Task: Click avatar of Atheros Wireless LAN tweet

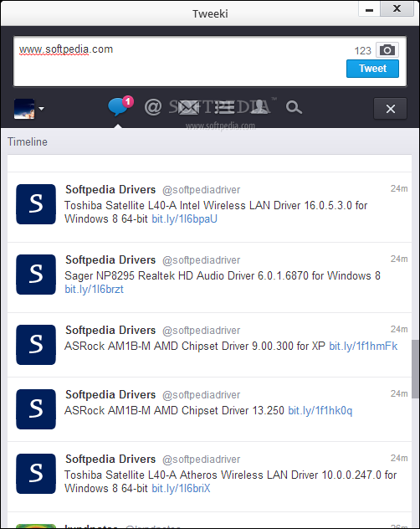Action: coord(36,473)
